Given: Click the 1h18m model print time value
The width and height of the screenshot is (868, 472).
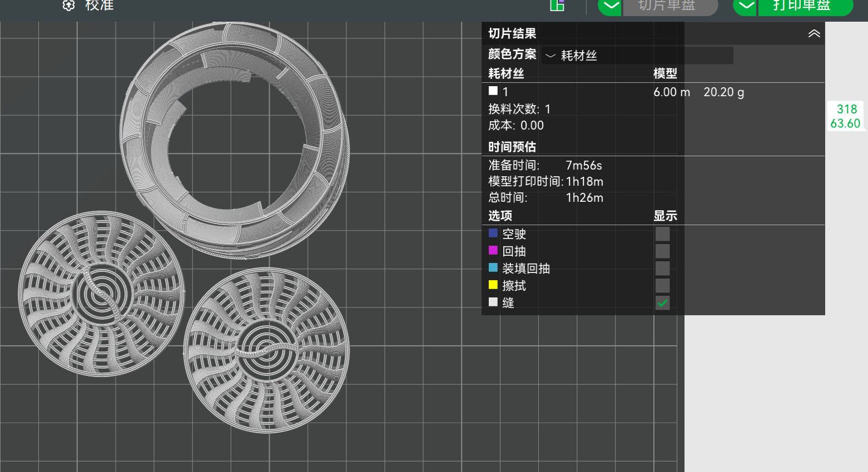Looking at the screenshot, I should click(584, 182).
